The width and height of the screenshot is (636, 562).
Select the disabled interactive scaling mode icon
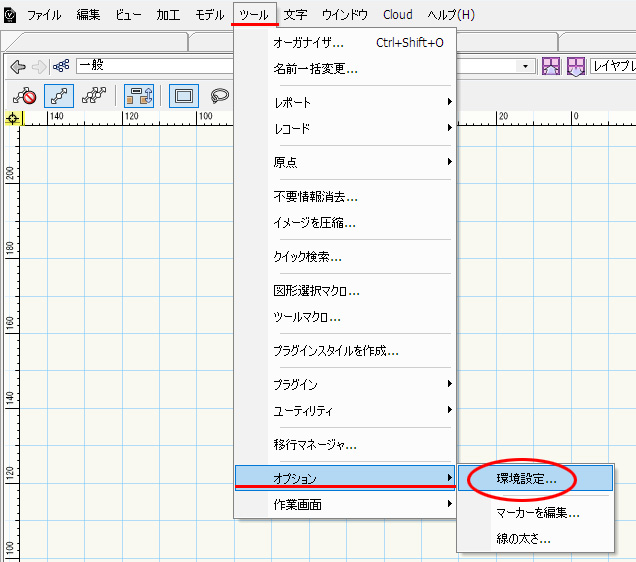point(24,97)
